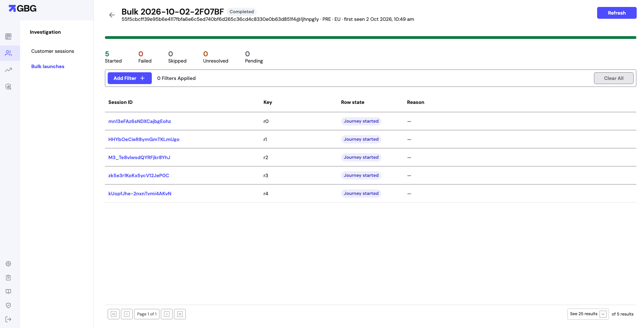Open the See 25 results dropdown
The image size is (644, 328).
588,314
